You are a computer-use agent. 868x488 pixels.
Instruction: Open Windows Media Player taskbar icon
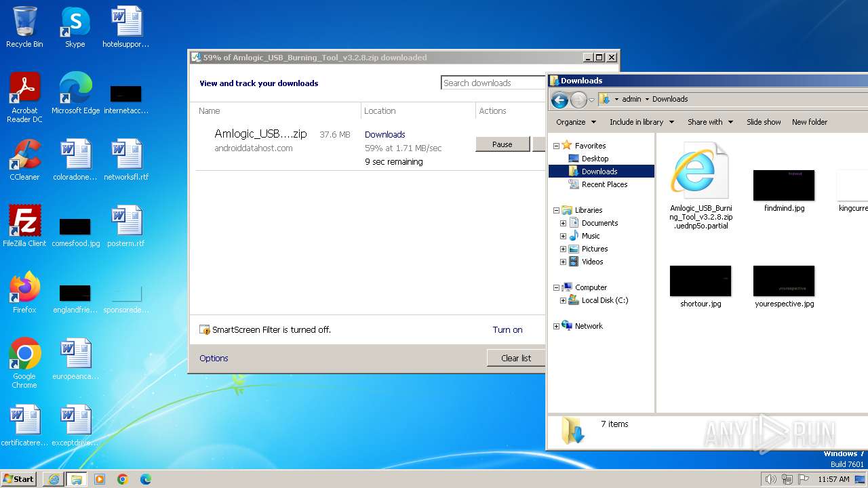(x=100, y=479)
